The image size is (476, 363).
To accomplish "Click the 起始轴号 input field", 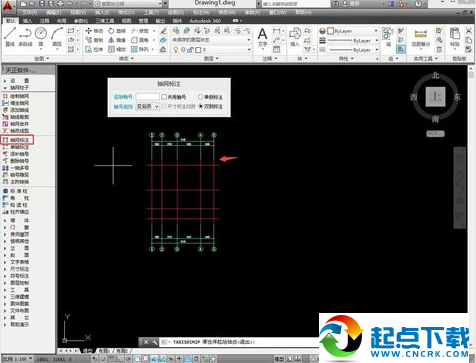I will (147, 97).
